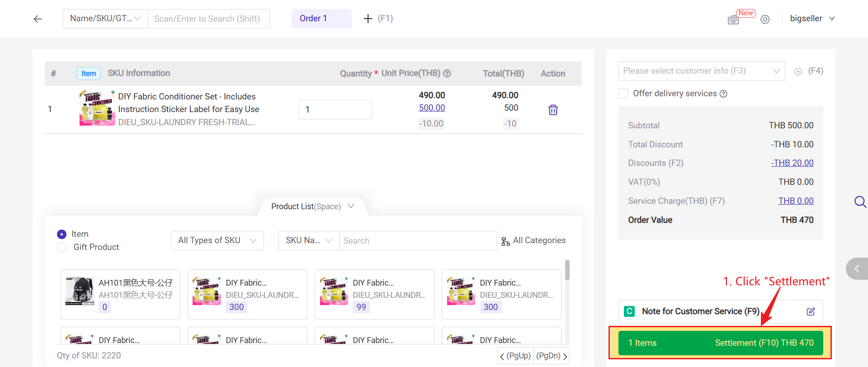Viewport: 868px width, 367px height.
Task: Click the product list scrollbar
Action: tap(567, 270)
